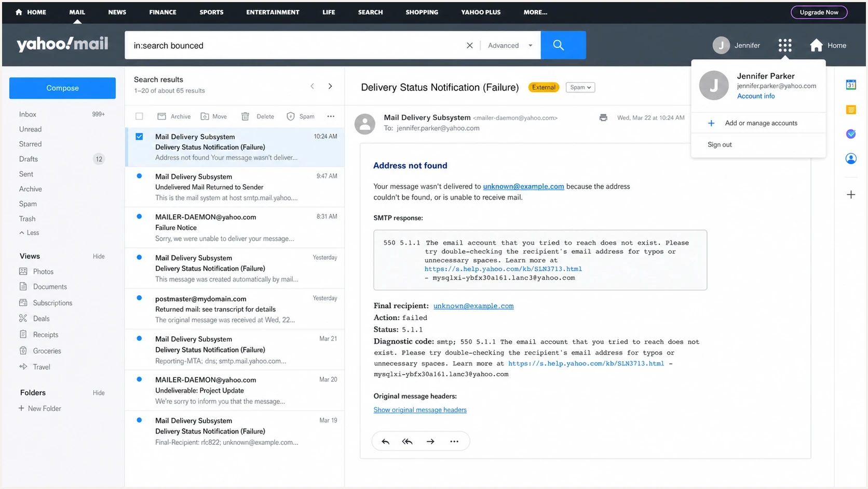Screen dimensions: 868x489
Task: Open Travel view
Action: click(x=35, y=367)
